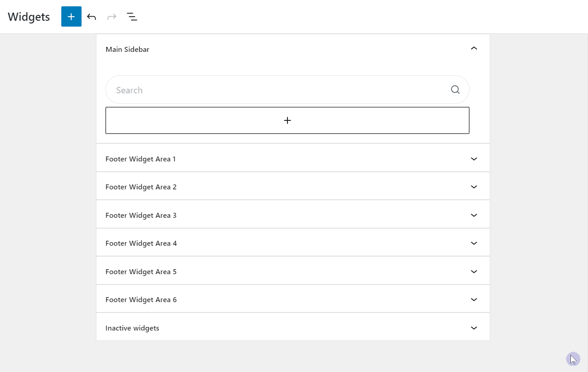Select the Widgets screen title

point(28,16)
